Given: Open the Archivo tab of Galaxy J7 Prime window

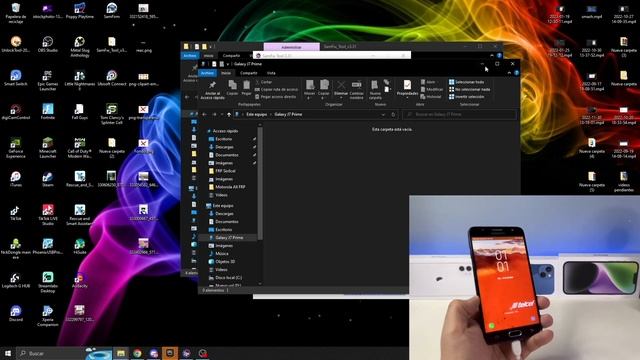Looking at the screenshot, I should [207, 73].
